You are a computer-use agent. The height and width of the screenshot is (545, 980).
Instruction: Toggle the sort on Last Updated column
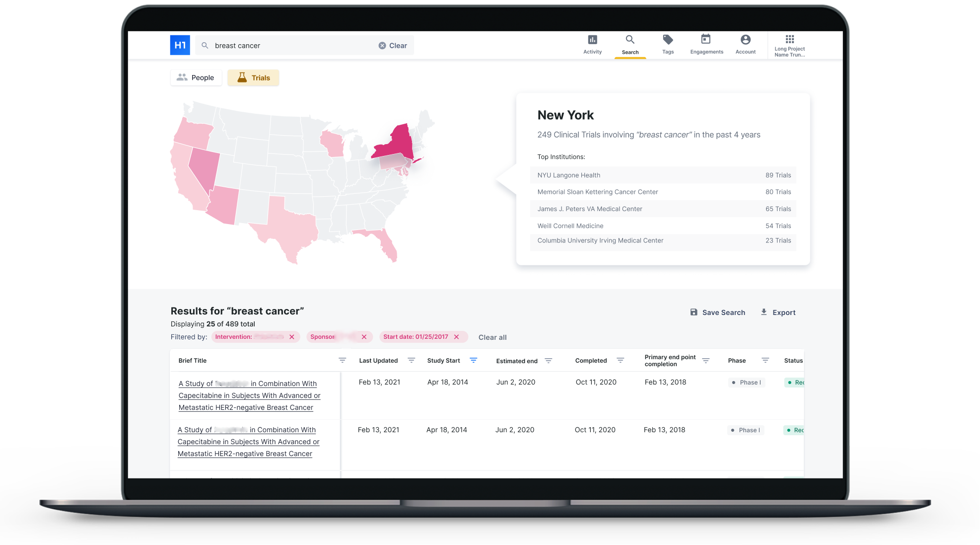click(x=412, y=360)
